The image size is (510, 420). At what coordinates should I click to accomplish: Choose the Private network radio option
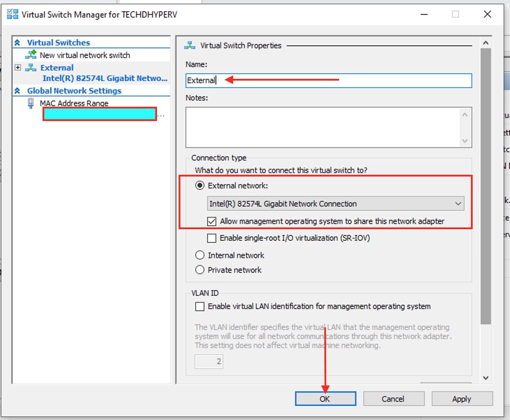point(200,270)
